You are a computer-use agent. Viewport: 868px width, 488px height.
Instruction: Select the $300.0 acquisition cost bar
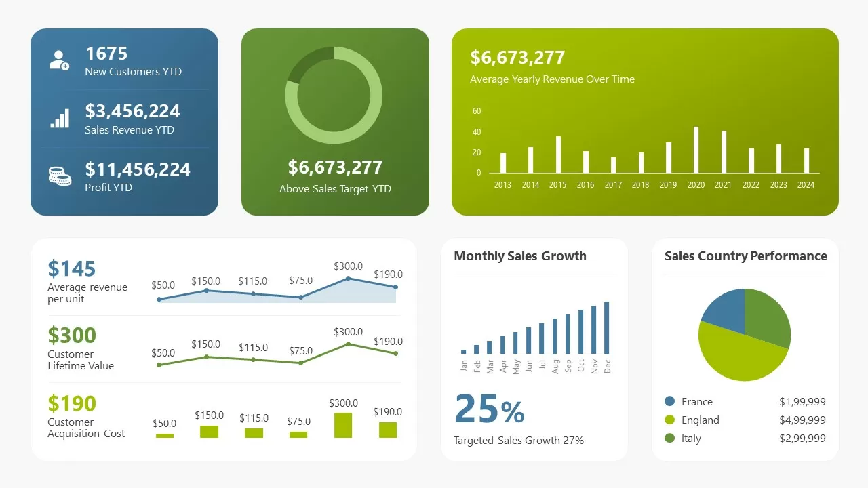pos(343,425)
